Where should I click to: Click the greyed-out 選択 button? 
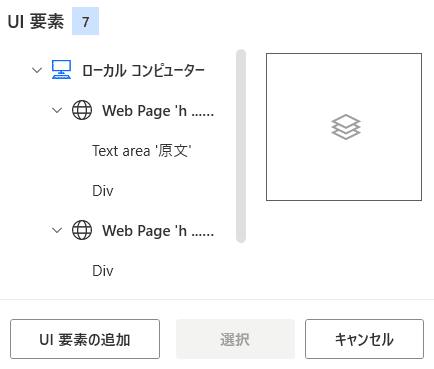click(x=235, y=339)
